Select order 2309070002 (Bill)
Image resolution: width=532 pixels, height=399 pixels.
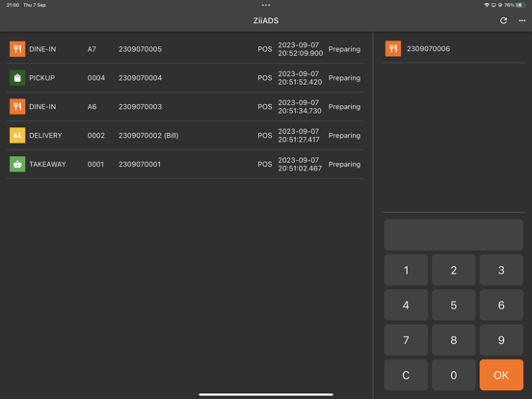pyautogui.click(x=148, y=136)
